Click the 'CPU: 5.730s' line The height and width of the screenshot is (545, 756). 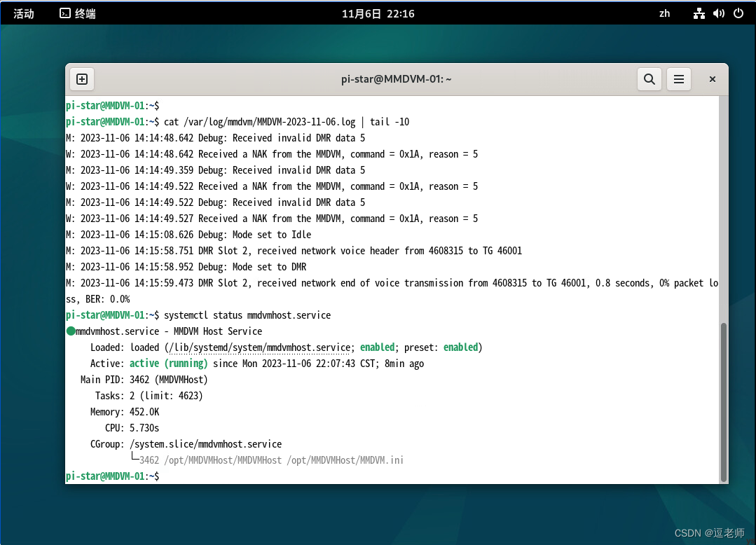(x=132, y=428)
